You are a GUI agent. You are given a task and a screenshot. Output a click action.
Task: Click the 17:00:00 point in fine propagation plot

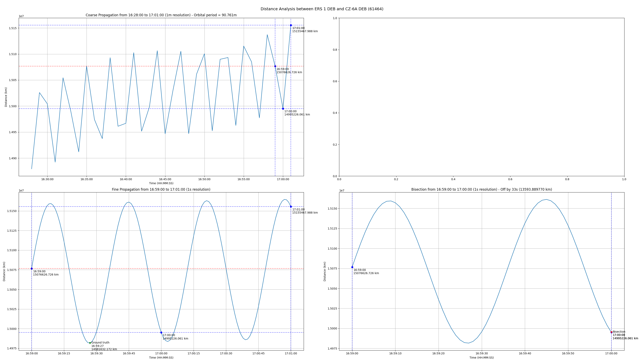(x=161, y=332)
